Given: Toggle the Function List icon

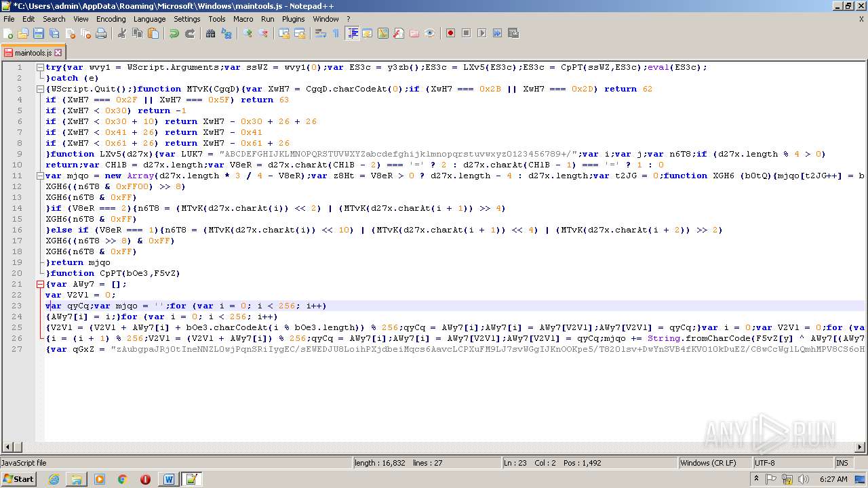Looking at the screenshot, I should [x=399, y=33].
